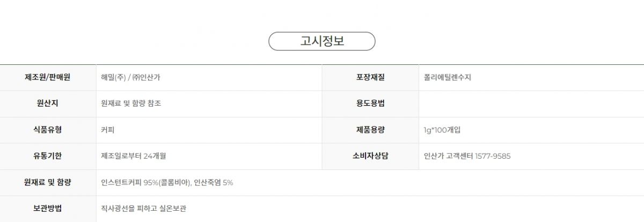
Task: Select the 포장재질 label cell
Action: pos(370,77)
